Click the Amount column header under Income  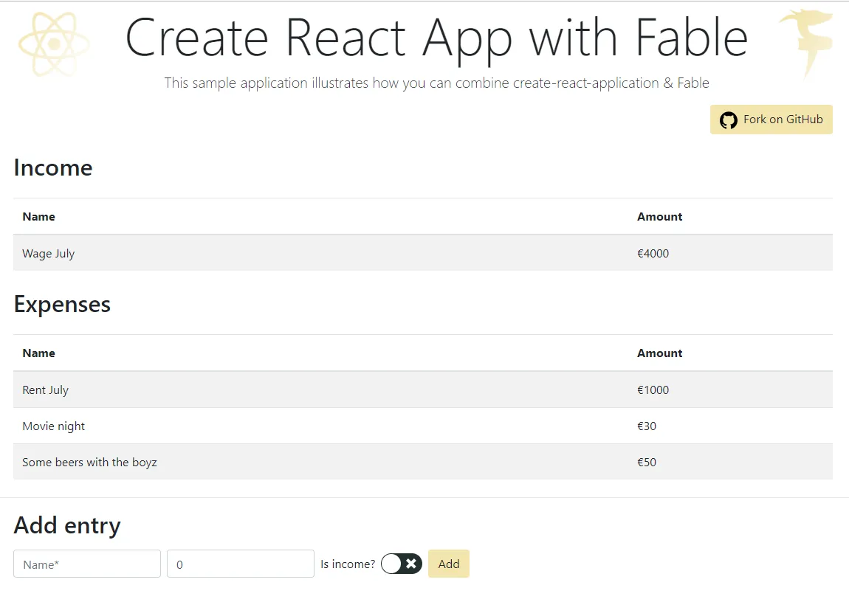click(659, 216)
